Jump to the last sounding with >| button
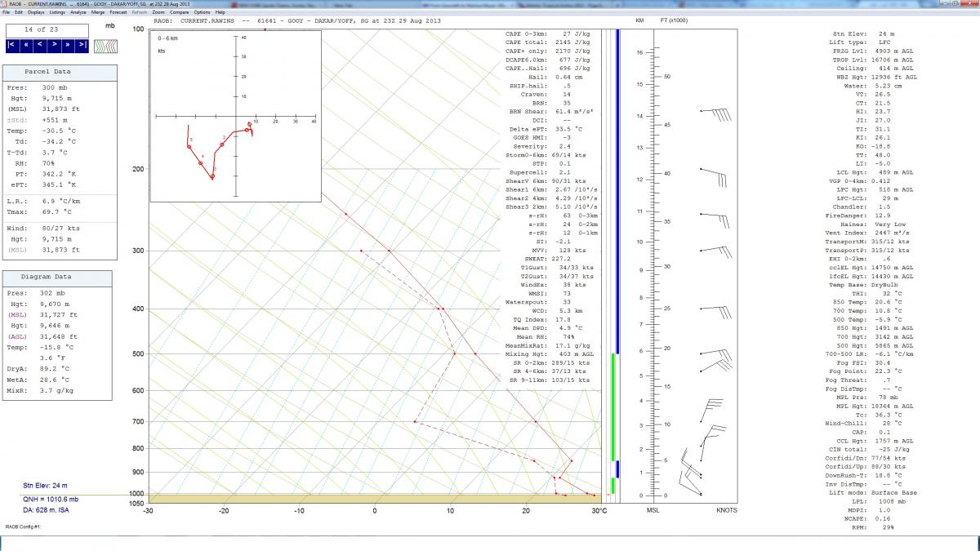980x551 pixels. [x=82, y=46]
